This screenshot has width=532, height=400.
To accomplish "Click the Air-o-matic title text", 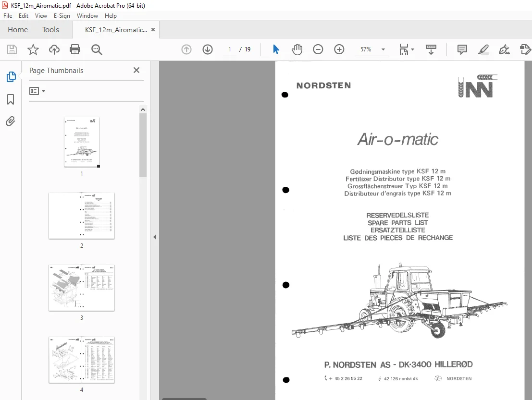I will point(397,139).
